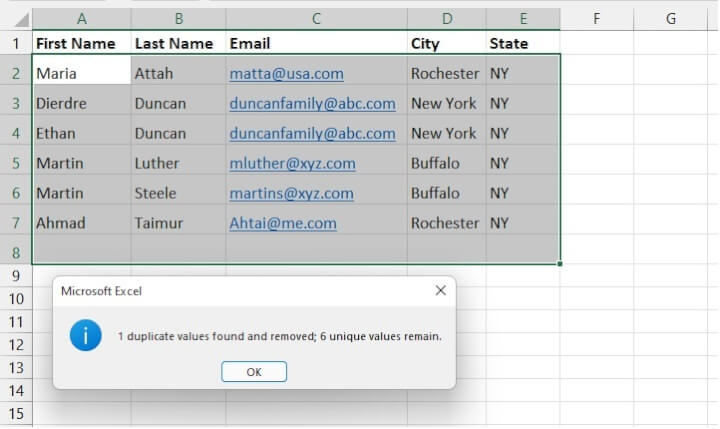Image resolution: width=720 pixels, height=429 pixels.
Task: Click the Ahtai@me.com email link
Action: pyautogui.click(x=282, y=223)
